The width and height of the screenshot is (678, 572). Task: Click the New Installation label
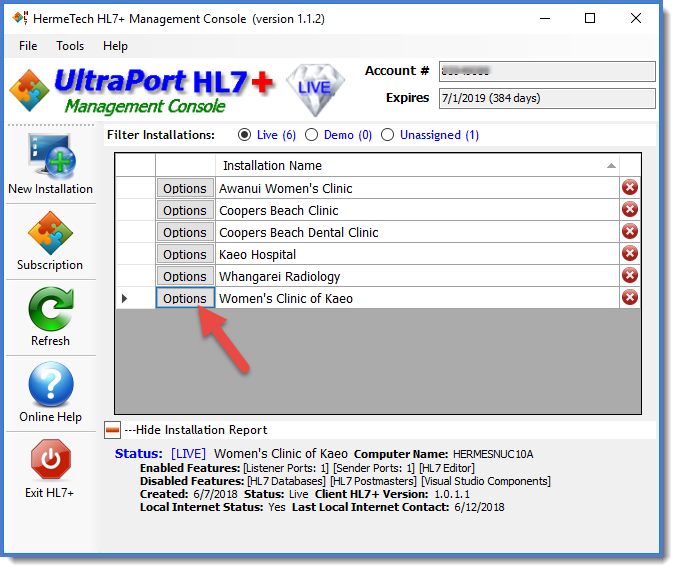[51, 189]
